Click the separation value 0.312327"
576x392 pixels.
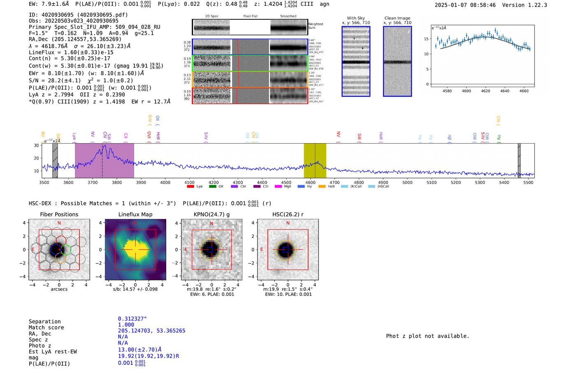click(132, 319)
